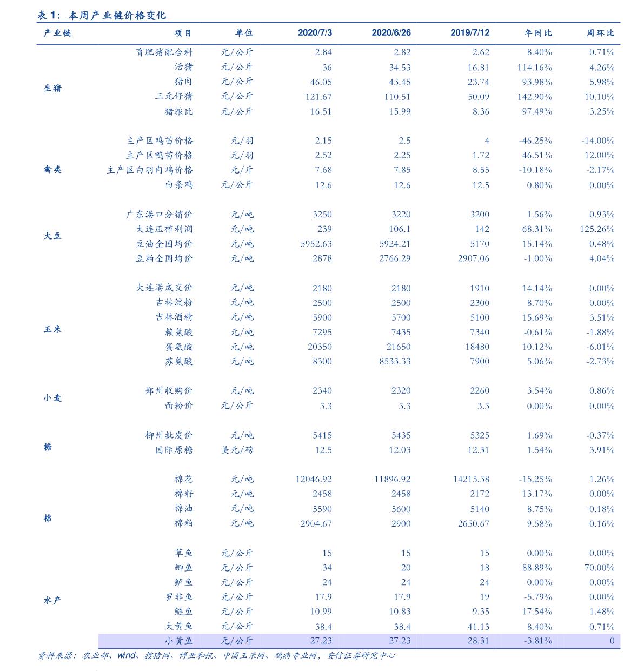The image size is (644, 671).
Task: Click the 2019/7/12 column header
Action: coord(470,33)
